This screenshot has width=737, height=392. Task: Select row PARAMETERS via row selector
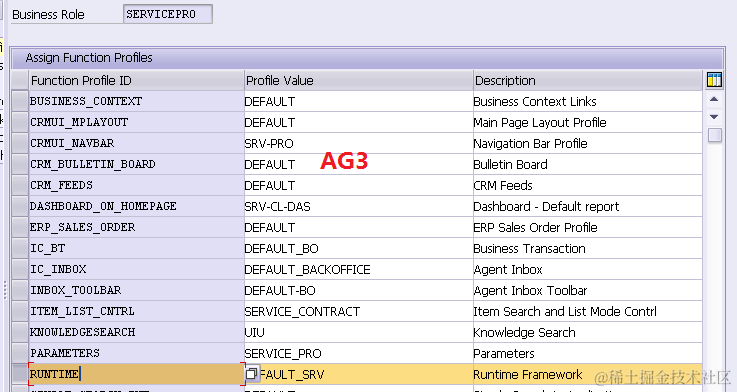tap(20, 353)
